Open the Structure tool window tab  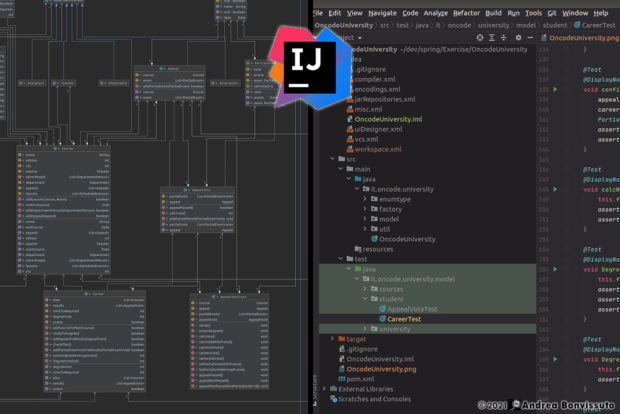point(315,390)
